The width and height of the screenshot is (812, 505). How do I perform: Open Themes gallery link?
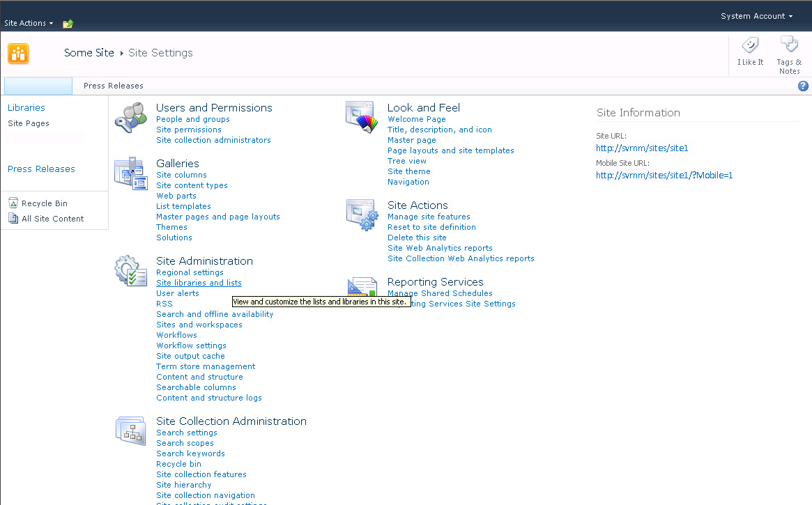point(172,227)
